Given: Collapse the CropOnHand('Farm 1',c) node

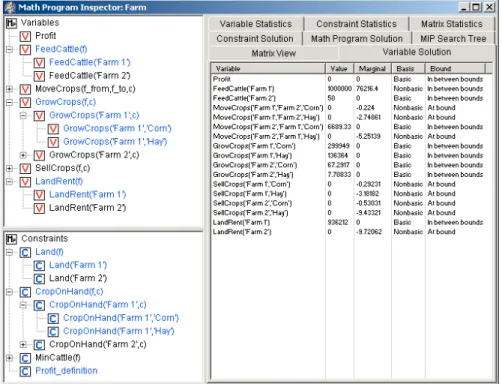Looking at the screenshot, I should tap(23, 305).
